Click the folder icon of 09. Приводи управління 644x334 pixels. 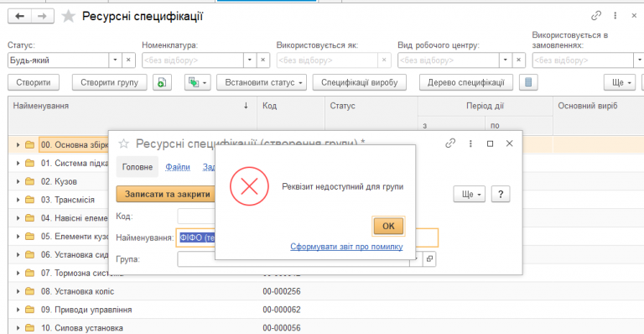pos(29,310)
